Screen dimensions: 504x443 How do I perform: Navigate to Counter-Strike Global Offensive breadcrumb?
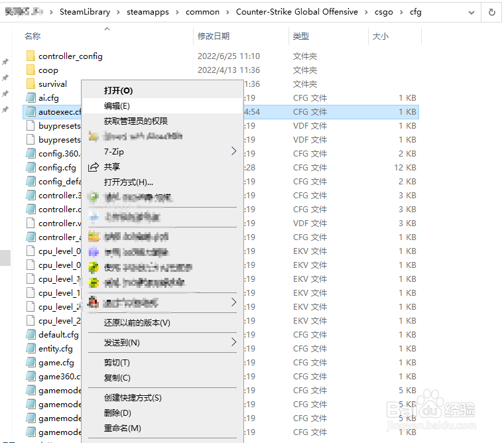point(296,12)
